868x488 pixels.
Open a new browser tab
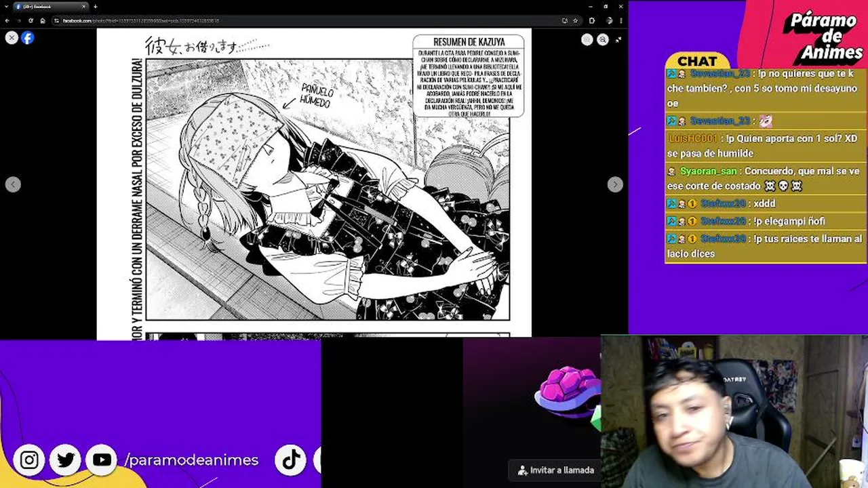pyautogui.click(x=96, y=7)
